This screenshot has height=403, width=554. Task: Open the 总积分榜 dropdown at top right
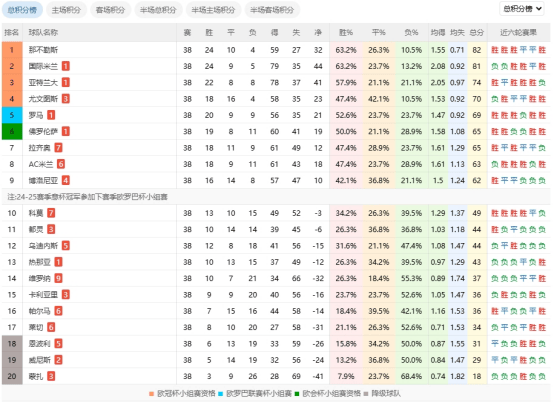click(523, 9)
